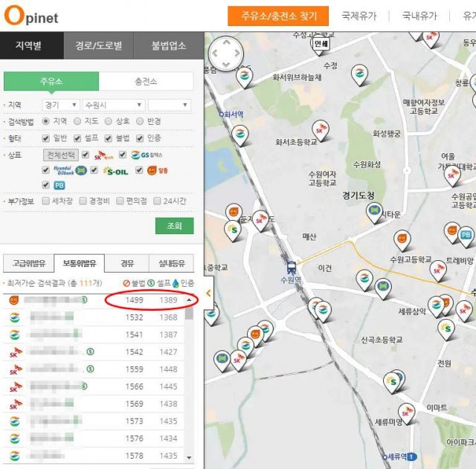The width and height of the screenshot is (476, 469).
Task: Click the 전체선택 select-all button
Action: [x=61, y=155]
